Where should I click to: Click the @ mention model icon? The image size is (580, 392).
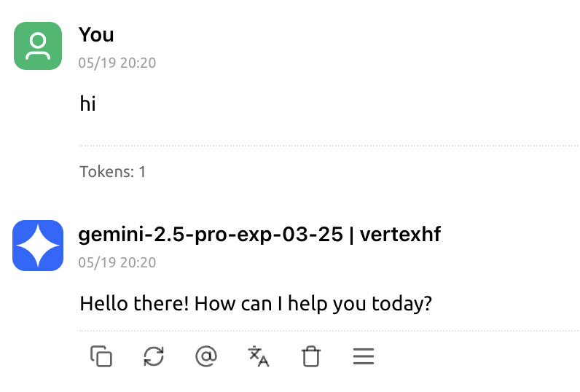tap(206, 356)
